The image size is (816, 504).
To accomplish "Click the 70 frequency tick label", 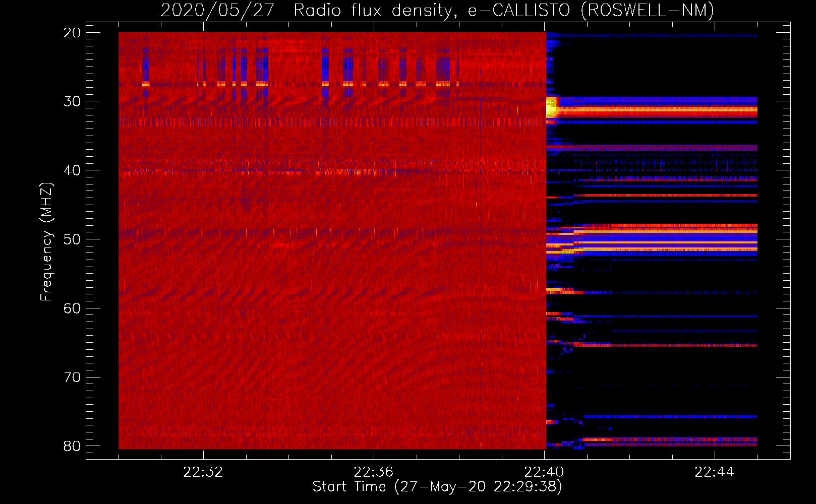I will click(72, 377).
